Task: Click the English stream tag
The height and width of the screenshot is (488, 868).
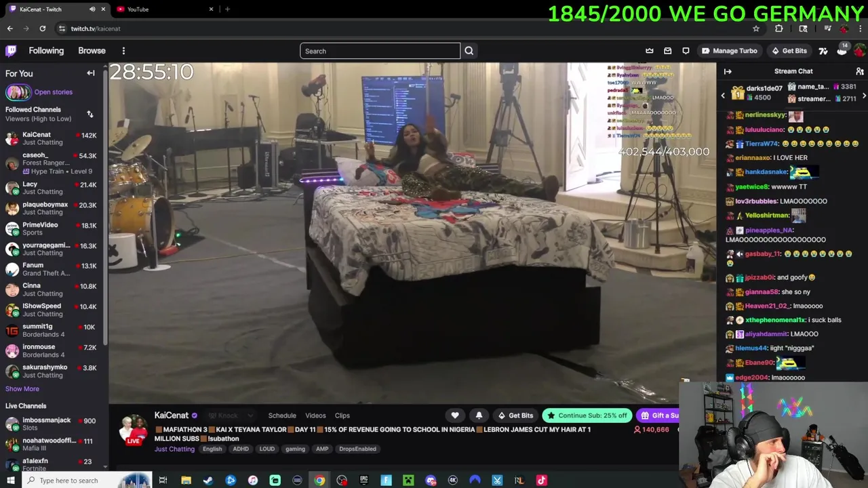Action: (x=212, y=449)
